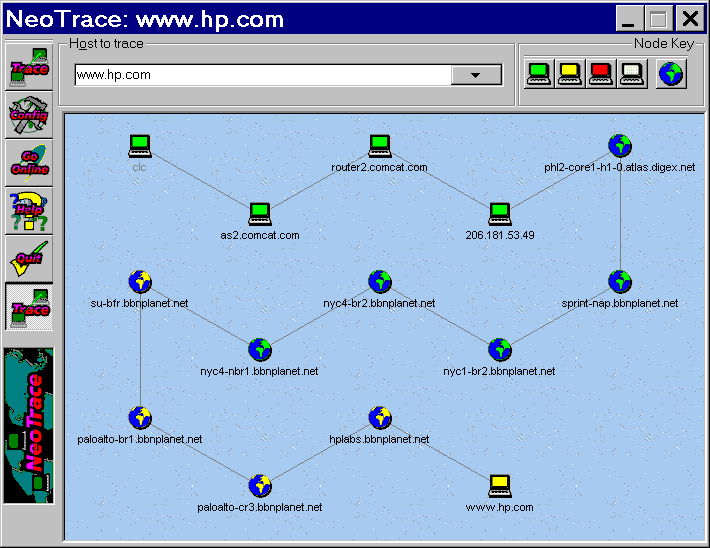Click the 'phl2-core1-h1-0.atlas.digex.net' label

pos(619,168)
